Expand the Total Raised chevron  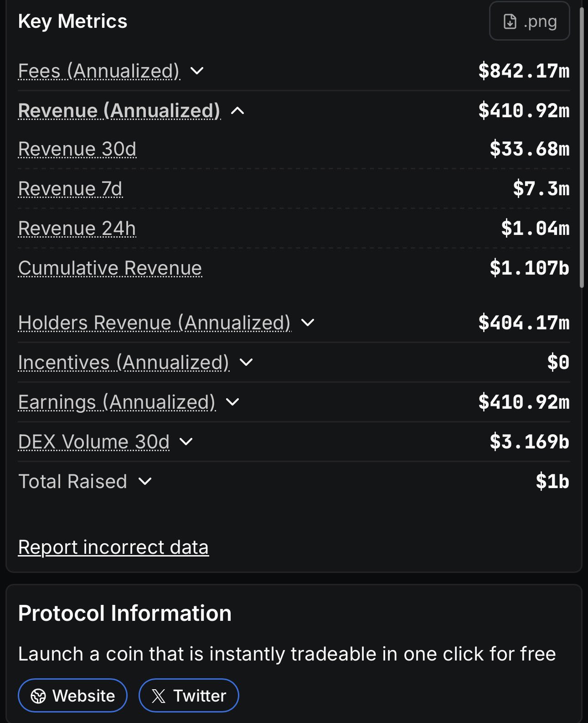[x=145, y=482]
